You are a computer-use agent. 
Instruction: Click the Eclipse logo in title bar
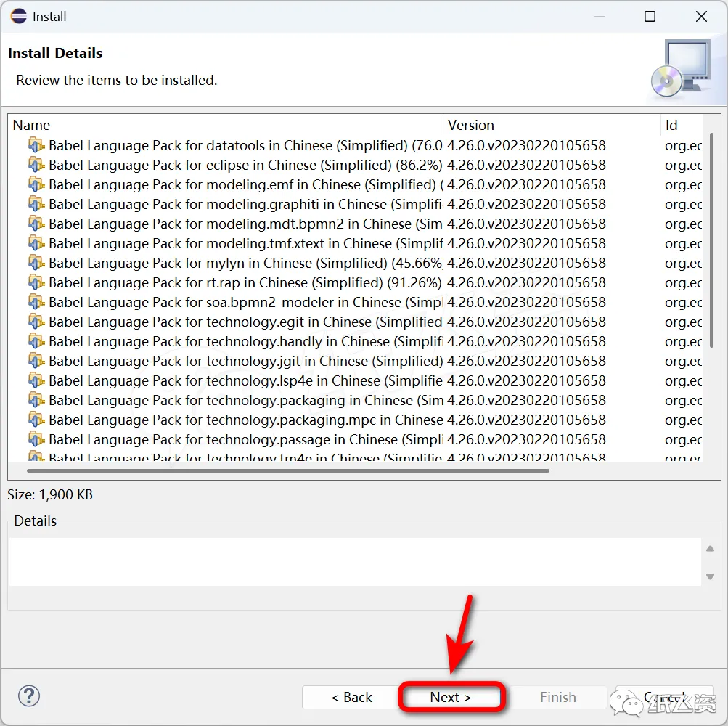click(x=19, y=16)
